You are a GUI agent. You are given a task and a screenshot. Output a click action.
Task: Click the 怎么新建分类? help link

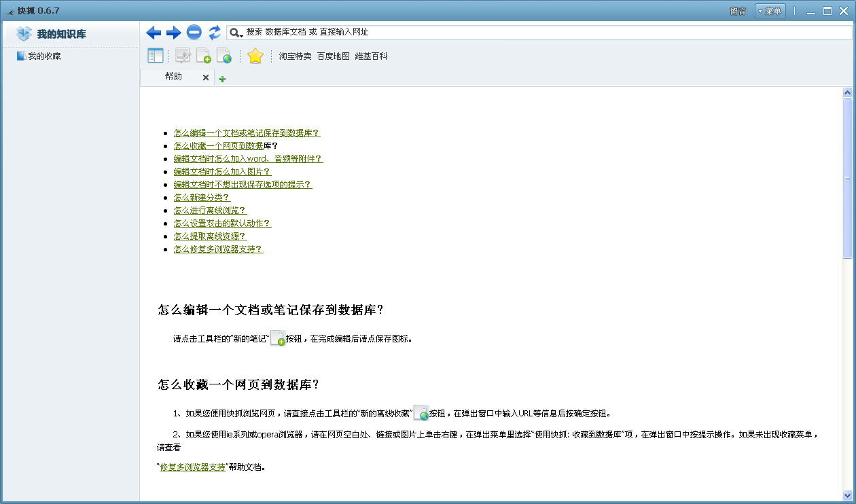point(202,198)
